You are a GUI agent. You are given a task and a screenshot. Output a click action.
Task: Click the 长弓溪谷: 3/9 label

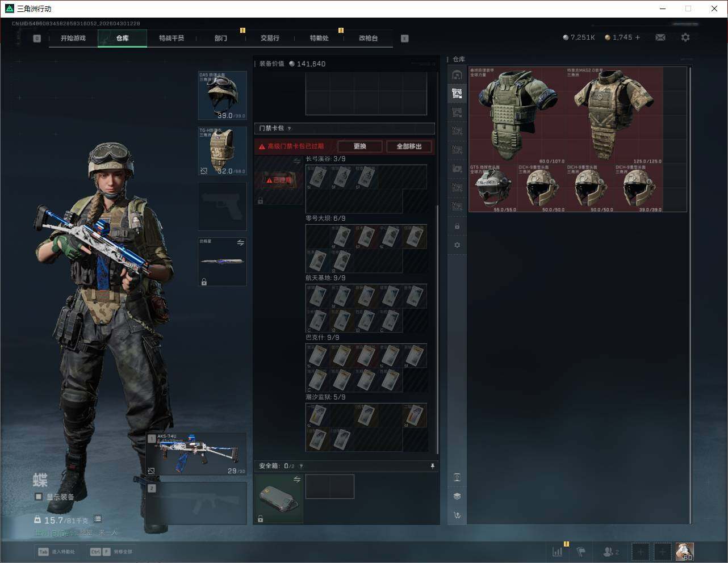[x=325, y=159]
